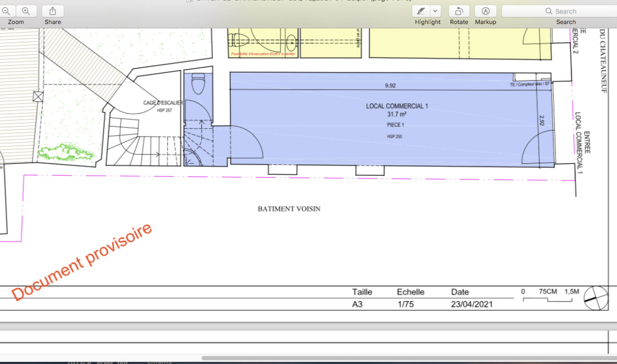Image resolution: width=617 pixels, height=364 pixels.
Task: Click the crossed square symbol on left
Action: pyautogui.click(x=38, y=96)
